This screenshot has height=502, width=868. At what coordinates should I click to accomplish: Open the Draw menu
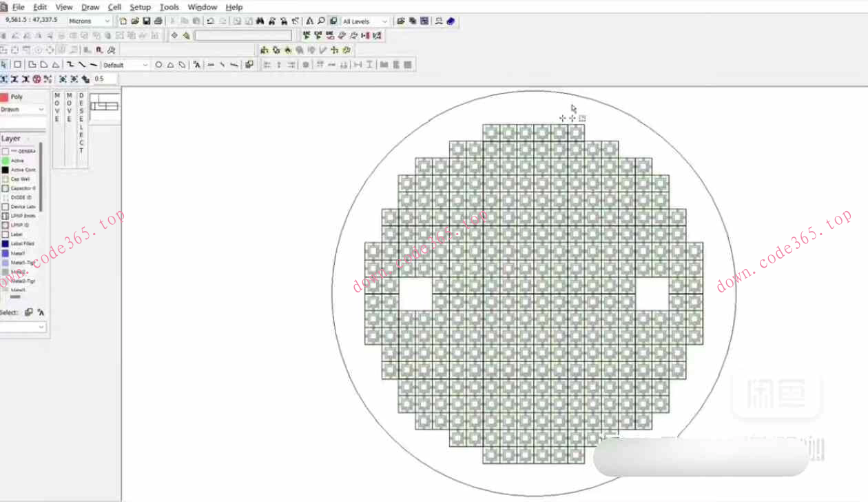click(x=90, y=7)
